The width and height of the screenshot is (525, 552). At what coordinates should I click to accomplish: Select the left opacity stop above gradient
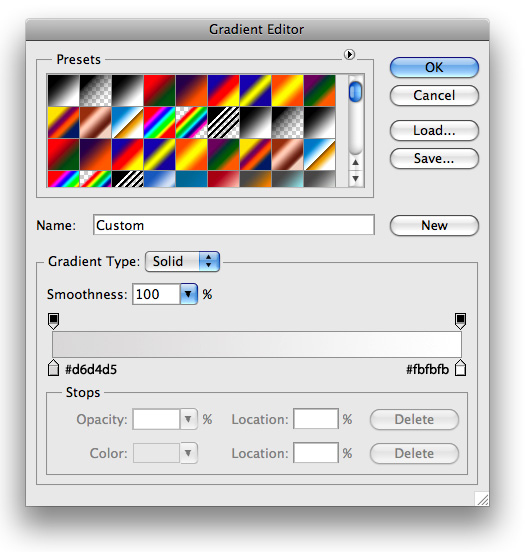[54, 321]
